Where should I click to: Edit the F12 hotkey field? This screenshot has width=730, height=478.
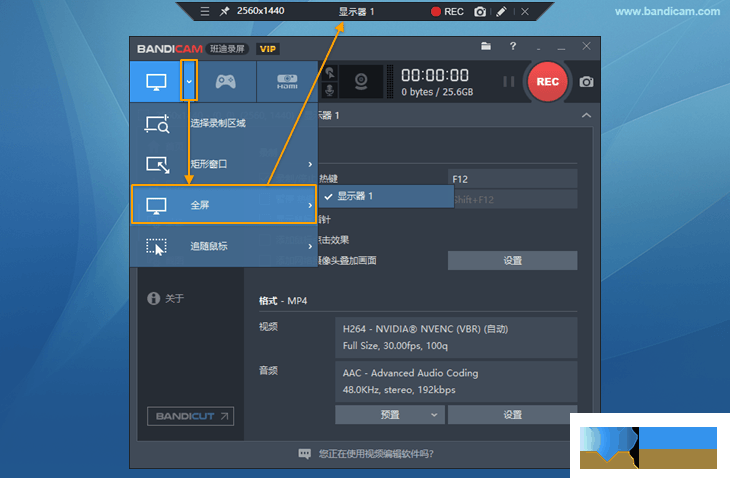(x=512, y=179)
